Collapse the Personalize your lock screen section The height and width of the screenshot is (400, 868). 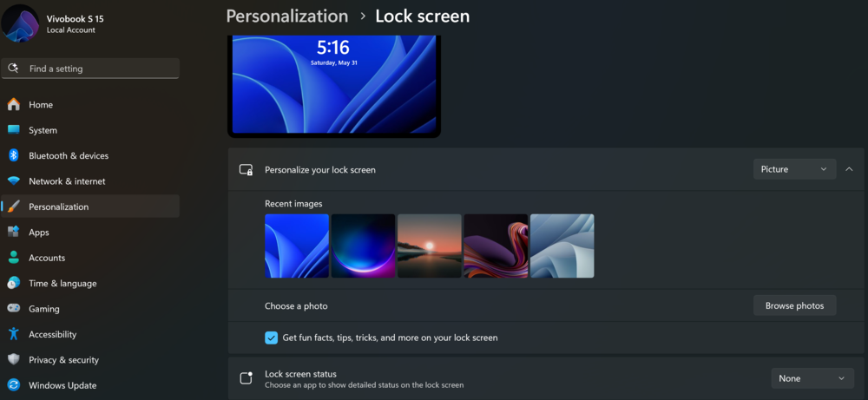tap(849, 169)
